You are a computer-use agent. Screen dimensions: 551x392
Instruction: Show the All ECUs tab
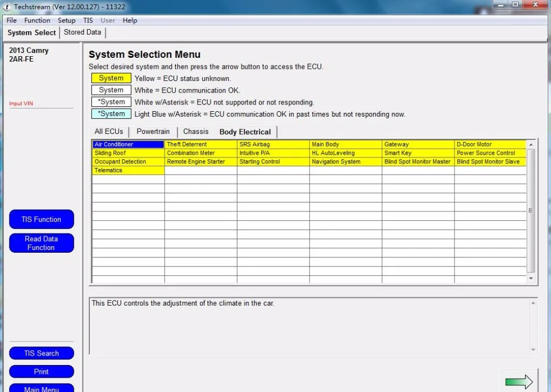(x=109, y=132)
